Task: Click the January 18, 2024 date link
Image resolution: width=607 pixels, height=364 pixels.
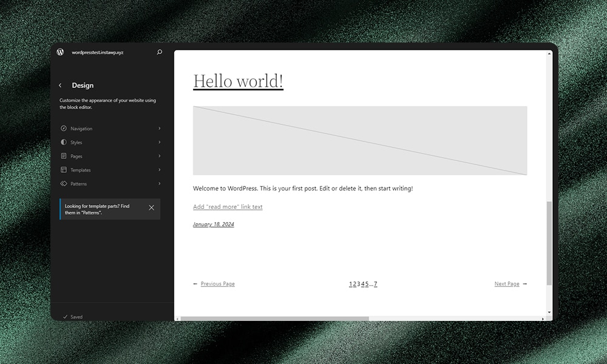Action: click(x=213, y=224)
